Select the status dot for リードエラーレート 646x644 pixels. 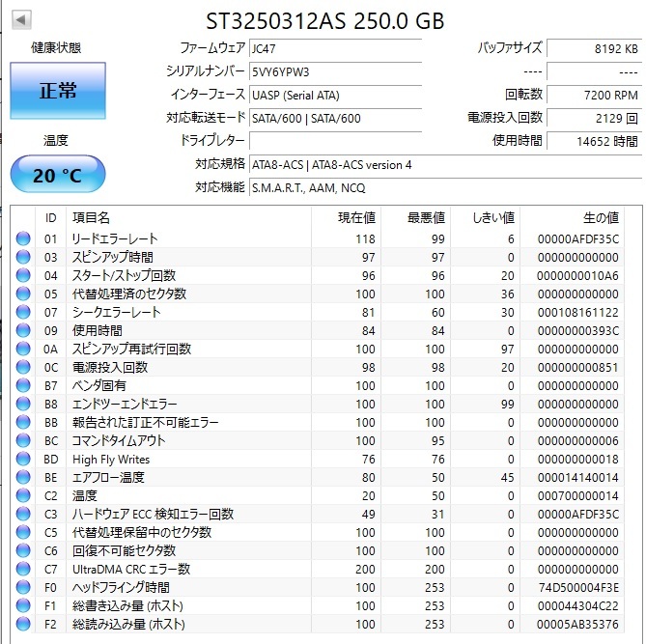click(23, 238)
